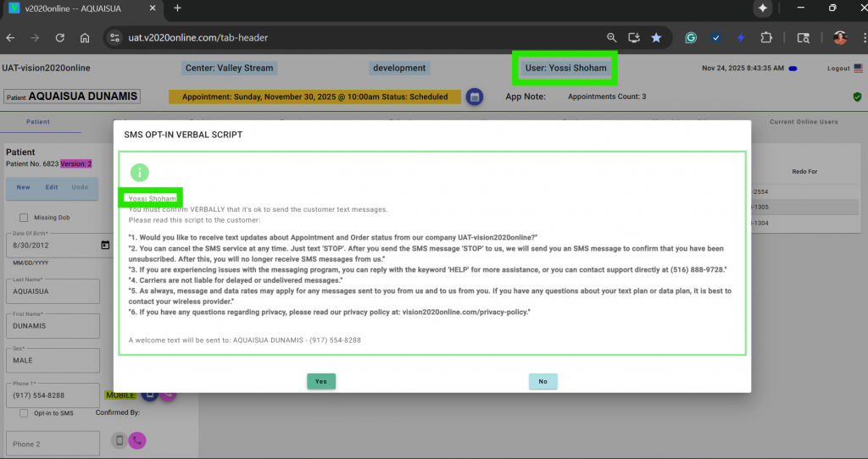The width and height of the screenshot is (868, 459).
Task: Open the browser extensions puzzle icon
Action: pyautogui.click(x=766, y=38)
